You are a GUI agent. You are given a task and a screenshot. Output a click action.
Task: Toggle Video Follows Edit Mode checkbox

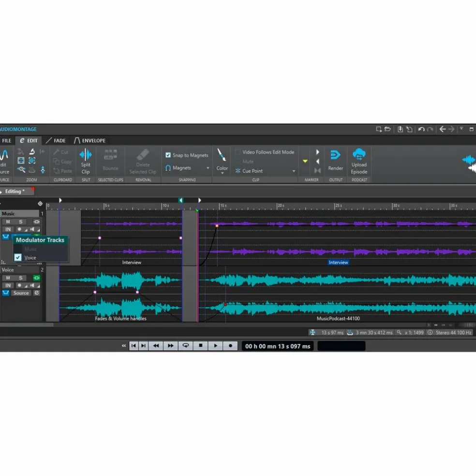click(x=238, y=152)
